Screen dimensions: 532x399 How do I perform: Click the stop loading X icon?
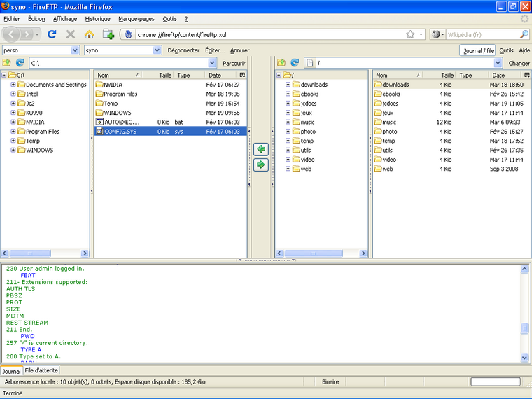(x=71, y=34)
